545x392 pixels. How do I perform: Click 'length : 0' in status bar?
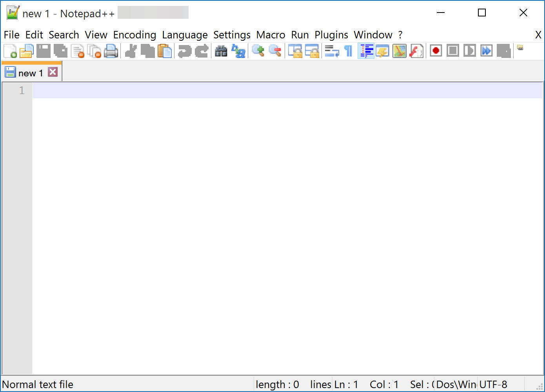(x=277, y=385)
